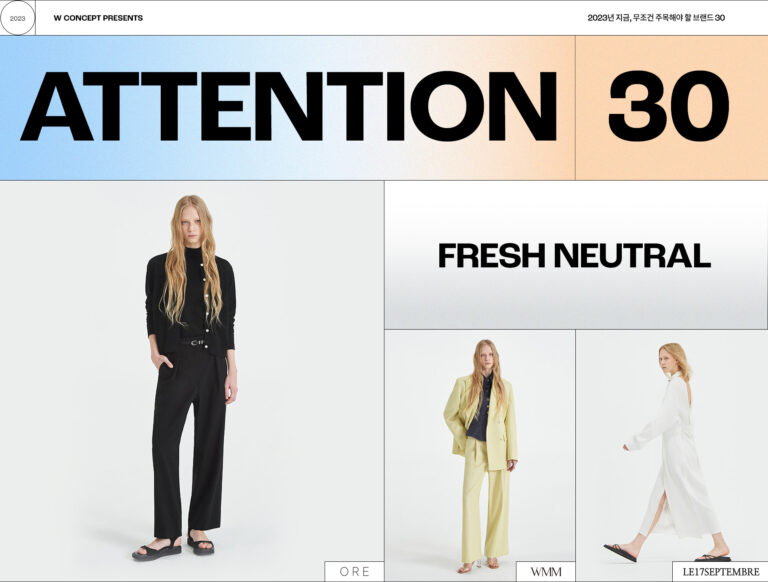Open the W CONCEPT PRESENTS link
Viewport: 768px width, 582px height.
pos(98,18)
